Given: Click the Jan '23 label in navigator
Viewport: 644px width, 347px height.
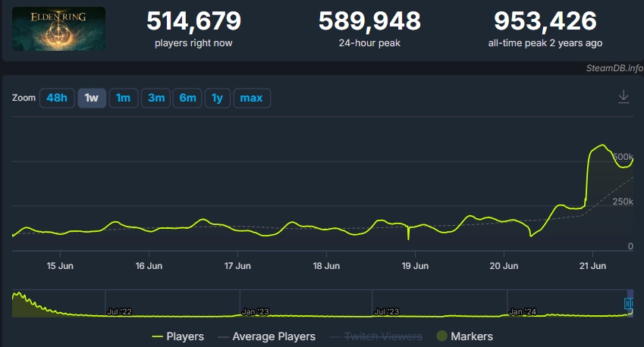Looking at the screenshot, I should [255, 311].
